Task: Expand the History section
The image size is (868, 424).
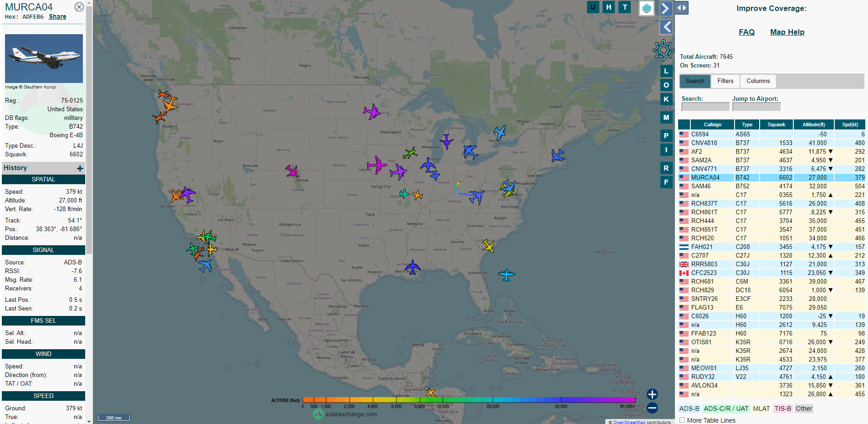Action: [80, 168]
